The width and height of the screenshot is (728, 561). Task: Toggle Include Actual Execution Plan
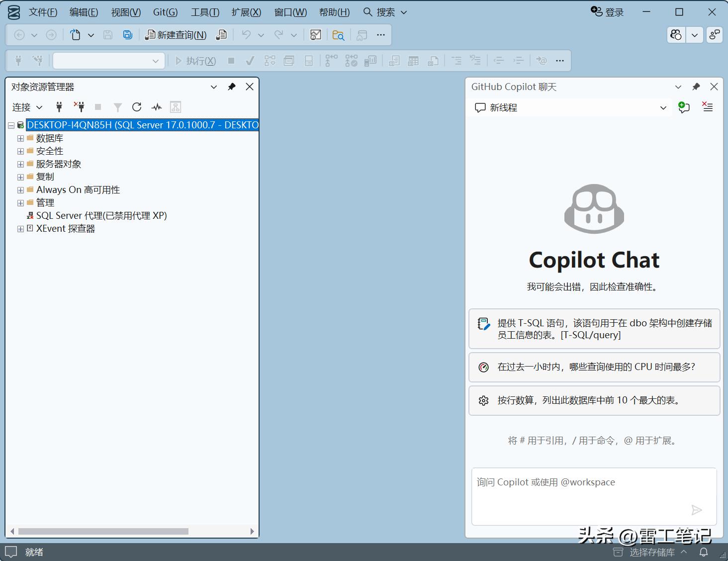[332, 61]
